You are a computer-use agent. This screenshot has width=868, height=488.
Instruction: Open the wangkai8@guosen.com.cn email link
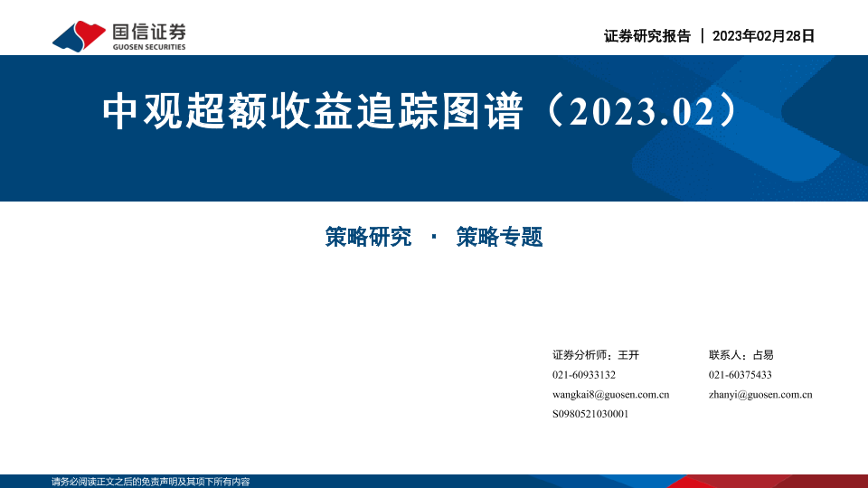coord(610,395)
